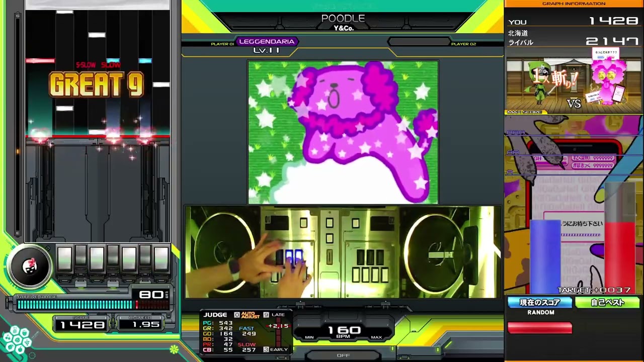Click the PR count 47

pyautogui.click(x=228, y=345)
